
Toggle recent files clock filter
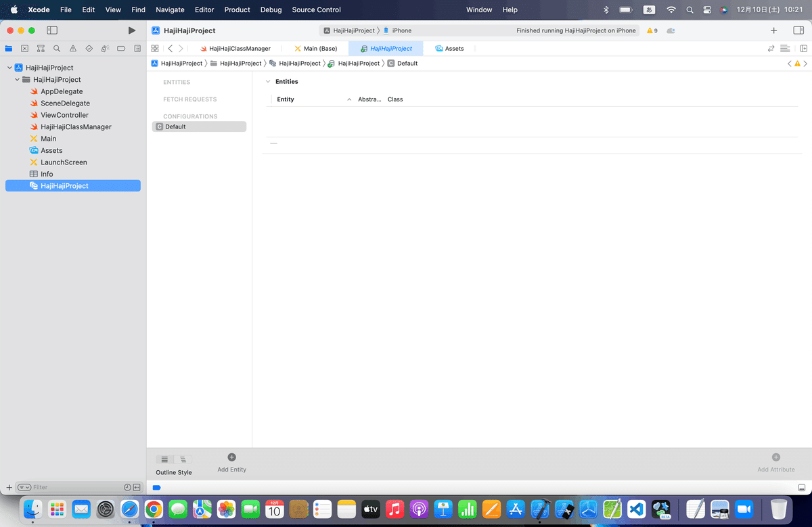click(127, 487)
